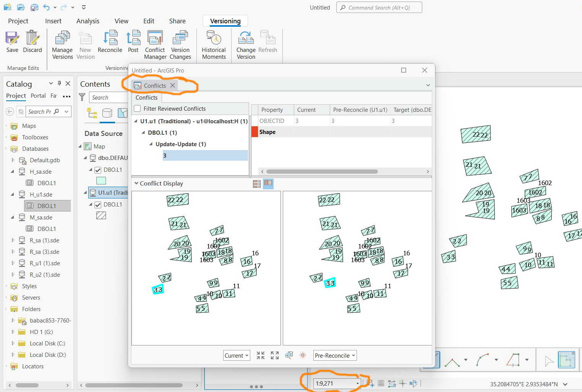Switch to the Portal tab in Catalog
This screenshot has width=582, height=392.
click(x=38, y=95)
